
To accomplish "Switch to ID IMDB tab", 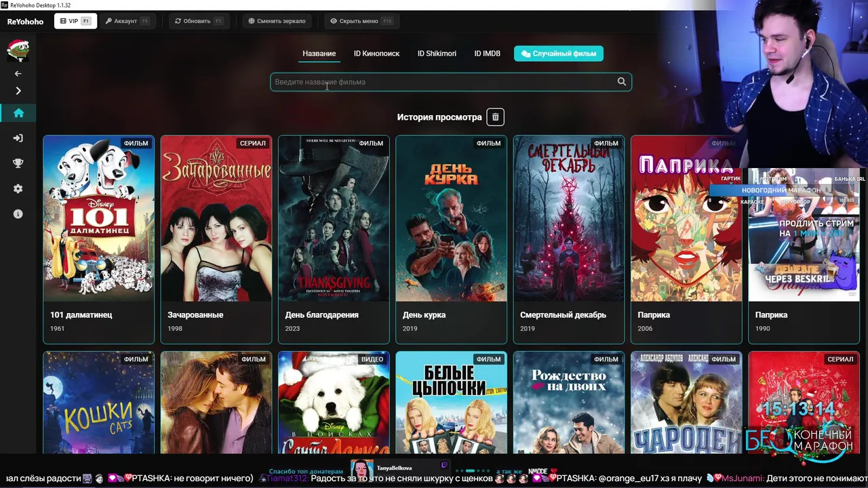I will [487, 54].
